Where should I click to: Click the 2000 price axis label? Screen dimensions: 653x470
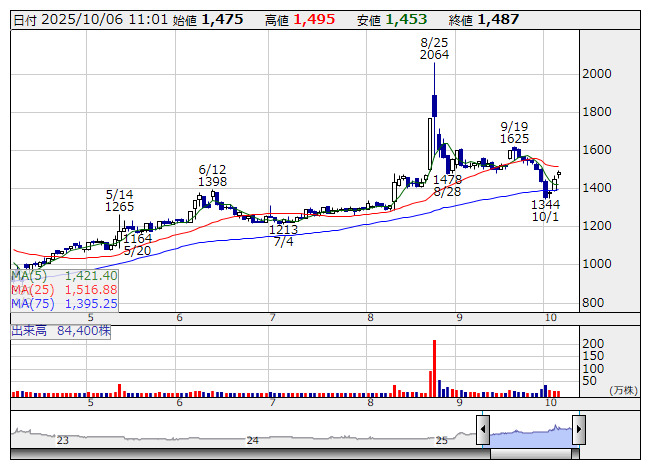(x=597, y=74)
